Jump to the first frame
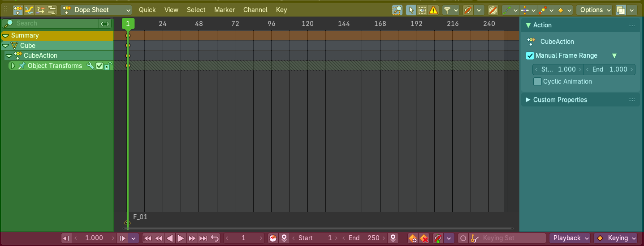The height and width of the screenshot is (246, 644). [147, 238]
